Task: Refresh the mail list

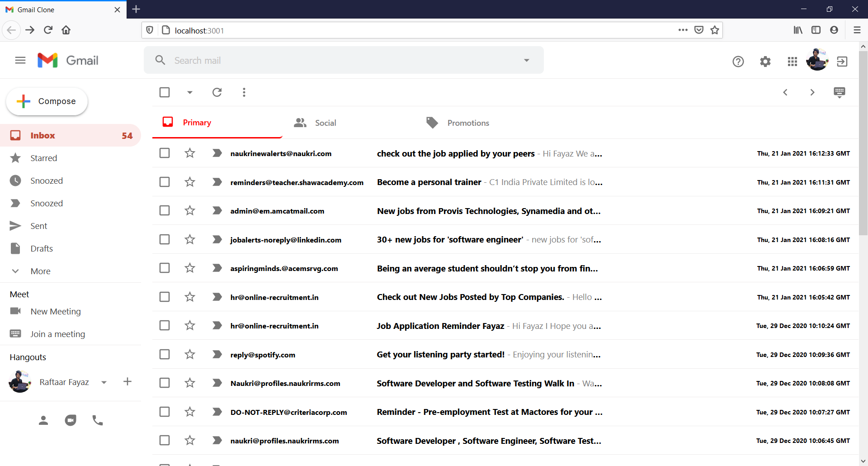Action: click(x=217, y=92)
